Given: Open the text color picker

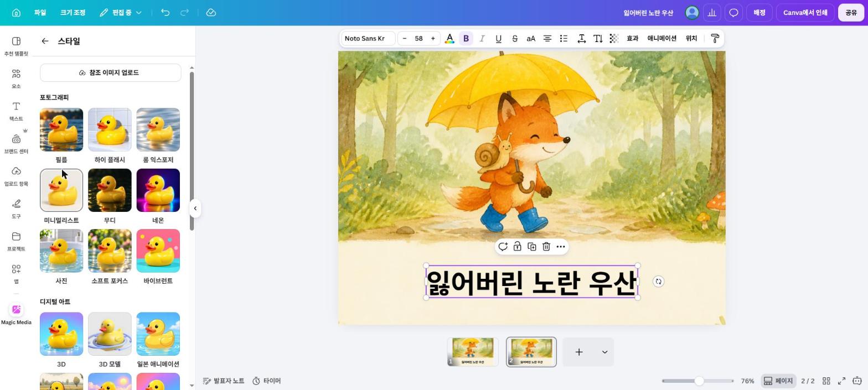Looking at the screenshot, I should (449, 38).
